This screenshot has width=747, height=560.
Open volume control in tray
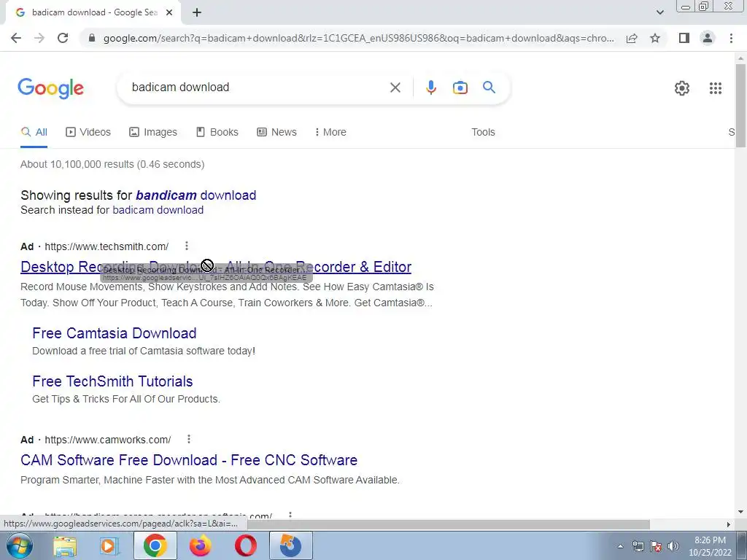point(673,546)
